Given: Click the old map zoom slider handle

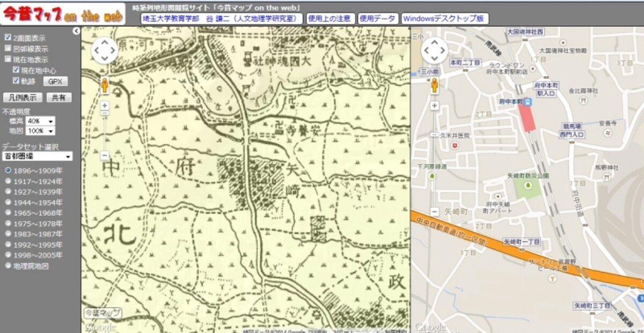Looking at the screenshot, I should click(x=105, y=113).
